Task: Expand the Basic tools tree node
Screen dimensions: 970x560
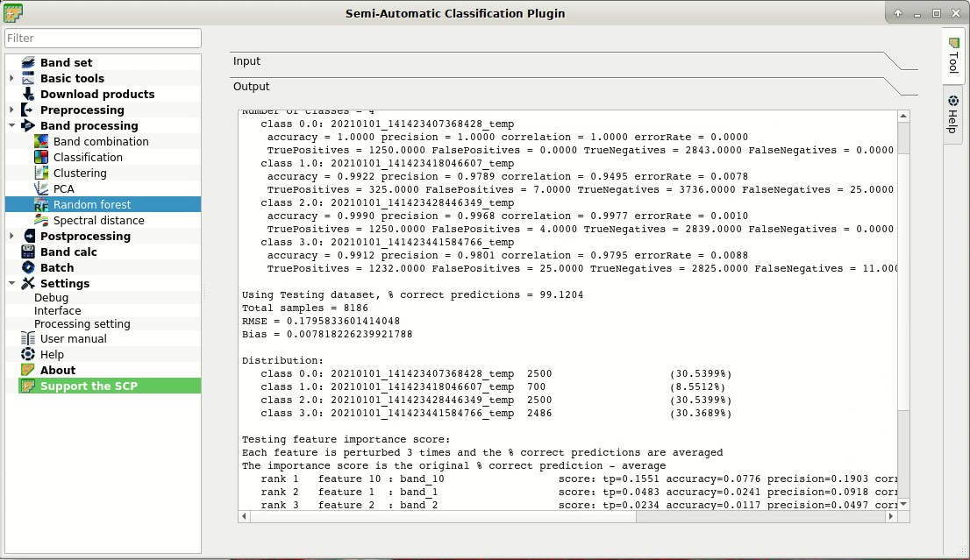Action: tap(11, 79)
